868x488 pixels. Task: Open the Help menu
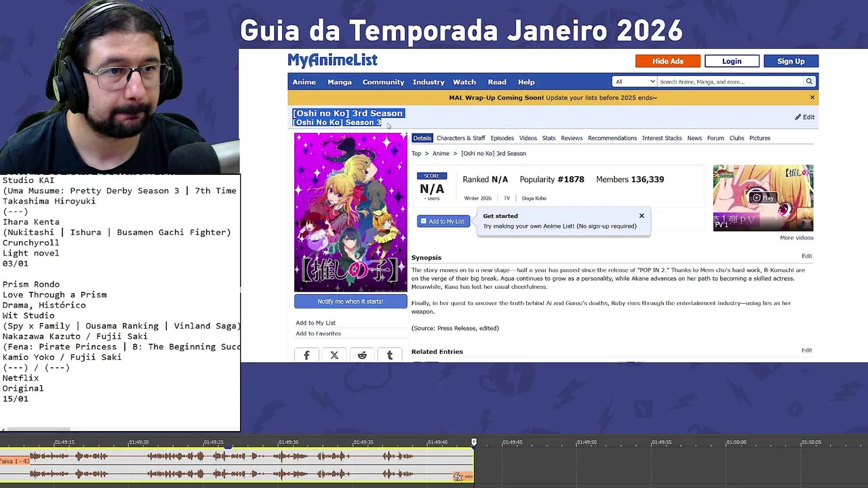coord(526,82)
